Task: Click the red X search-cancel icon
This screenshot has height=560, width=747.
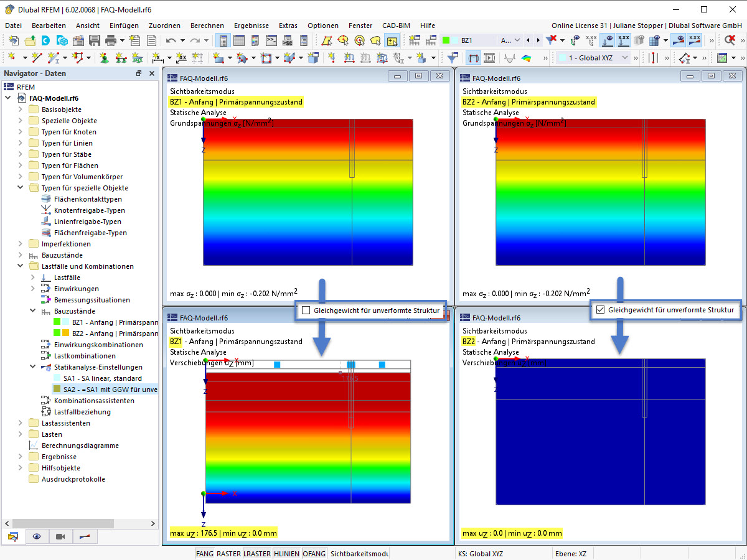Action: 730,40
